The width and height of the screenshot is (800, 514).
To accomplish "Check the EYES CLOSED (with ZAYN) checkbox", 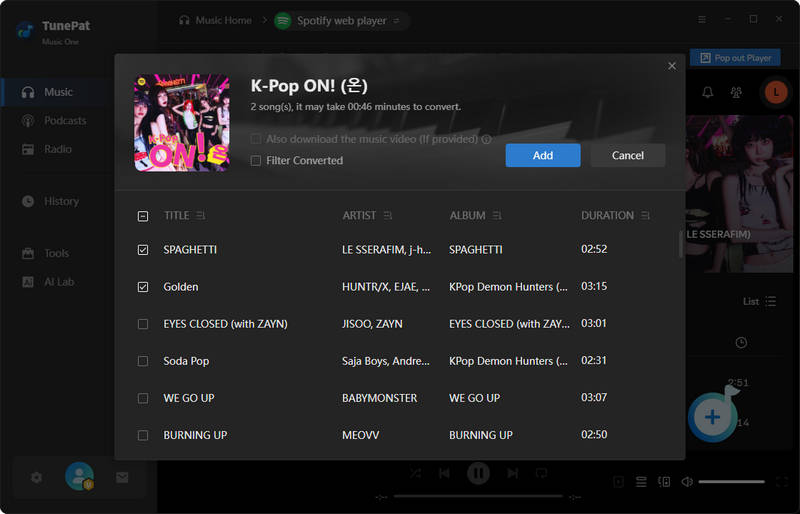I will click(143, 324).
